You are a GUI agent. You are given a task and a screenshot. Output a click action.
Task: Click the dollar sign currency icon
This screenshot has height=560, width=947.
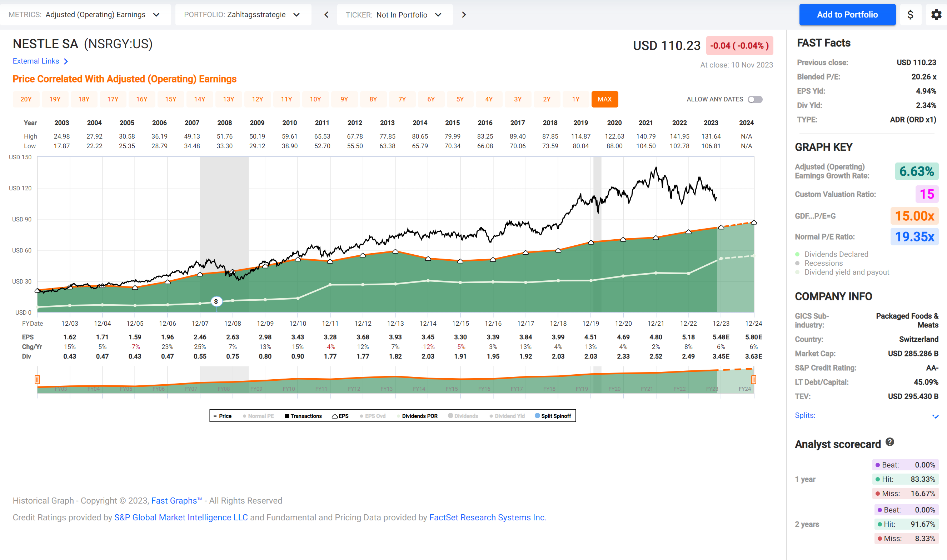point(910,15)
